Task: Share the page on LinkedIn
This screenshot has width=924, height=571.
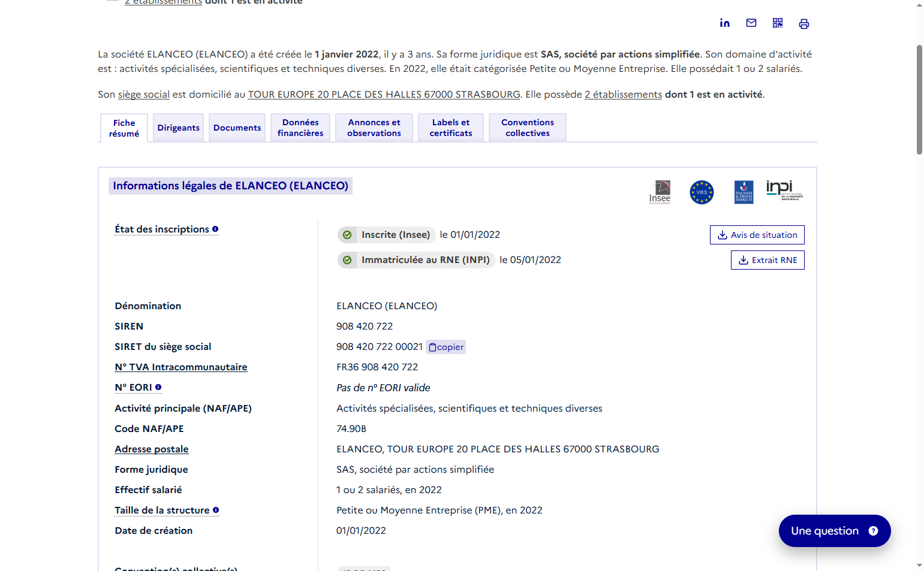Action: 724,23
